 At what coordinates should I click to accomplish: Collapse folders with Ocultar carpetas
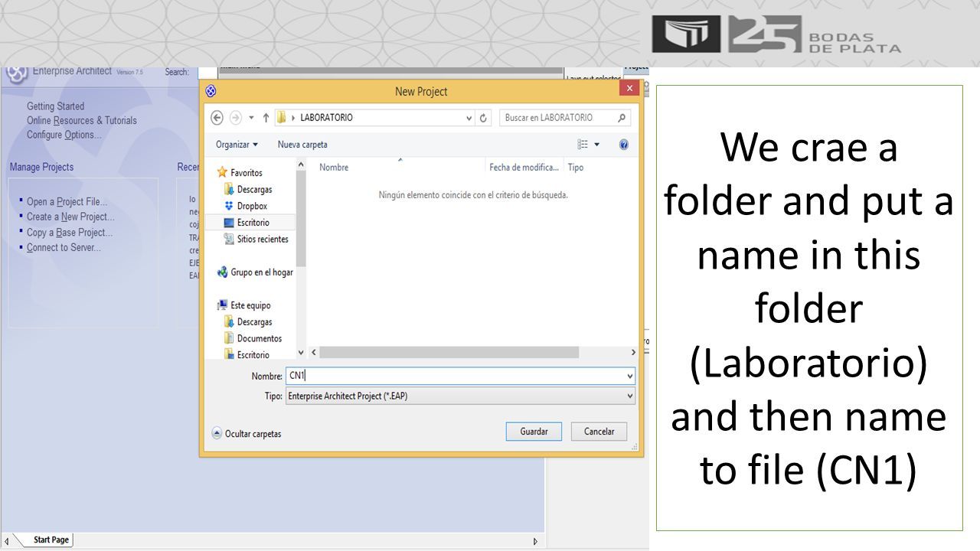247,434
